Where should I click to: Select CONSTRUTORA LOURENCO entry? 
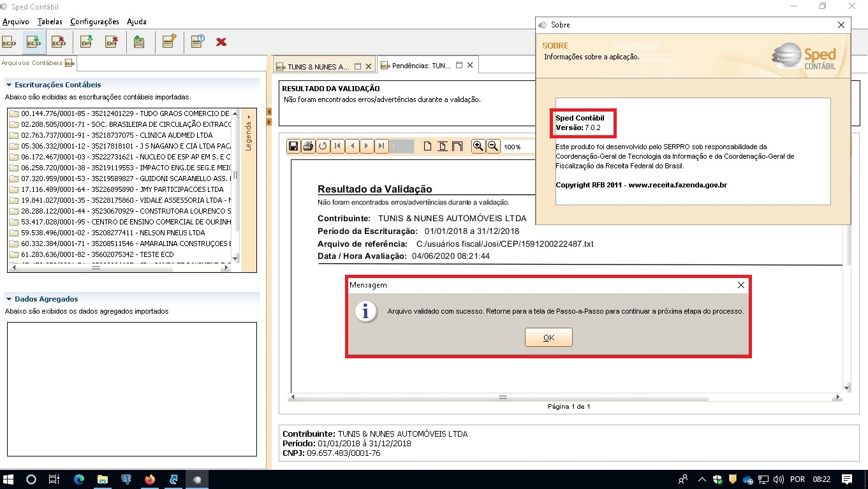[x=120, y=211]
